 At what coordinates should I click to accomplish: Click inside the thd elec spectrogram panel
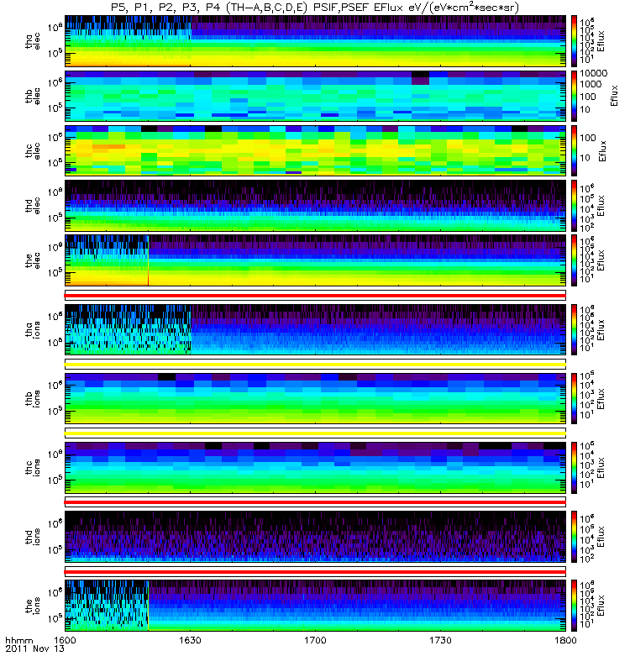click(315, 206)
